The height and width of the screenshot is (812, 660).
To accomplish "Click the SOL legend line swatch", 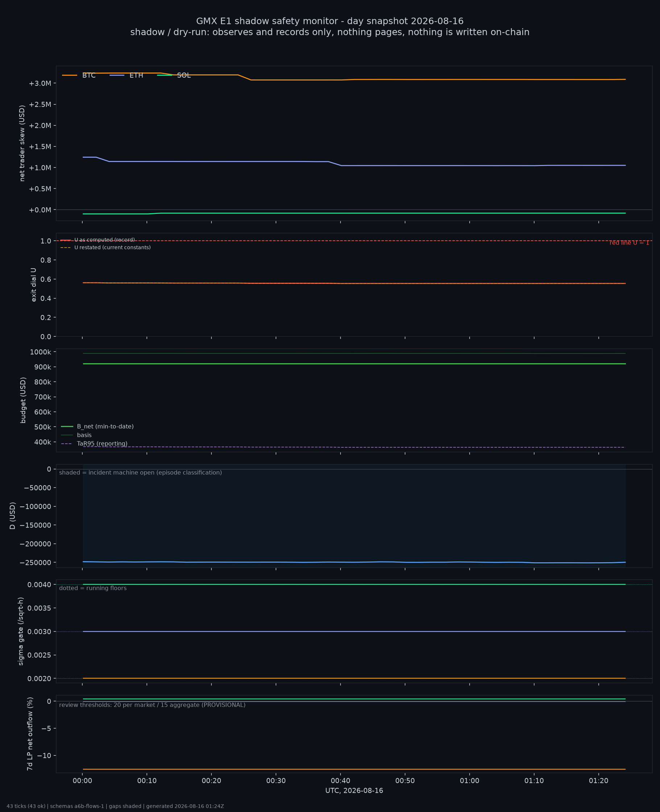I will 164,75.
